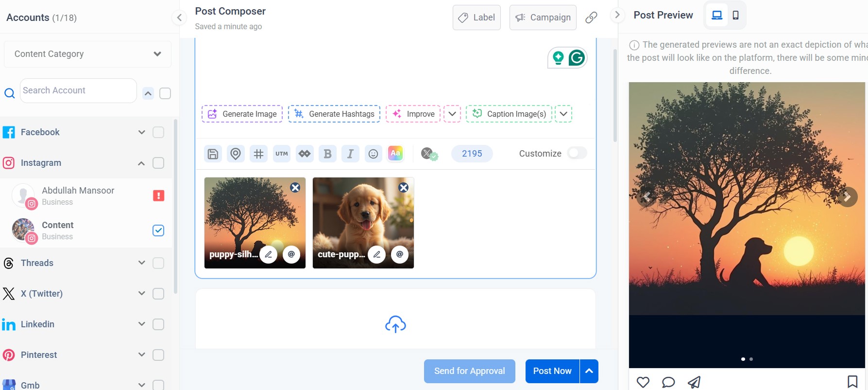Expand the Linkedin accounts list
Image resolution: width=868 pixels, height=390 pixels.
(x=141, y=324)
